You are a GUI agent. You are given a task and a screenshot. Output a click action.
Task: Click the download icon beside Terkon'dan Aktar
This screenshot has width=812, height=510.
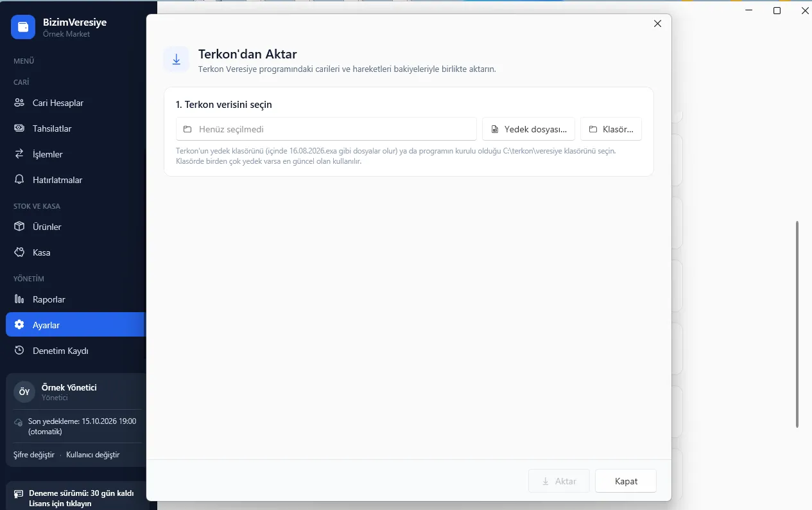coord(177,59)
